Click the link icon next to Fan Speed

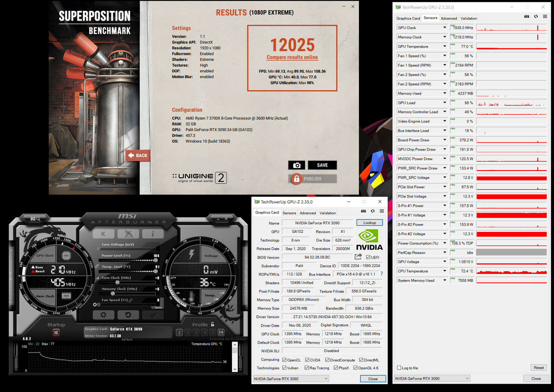point(131,300)
